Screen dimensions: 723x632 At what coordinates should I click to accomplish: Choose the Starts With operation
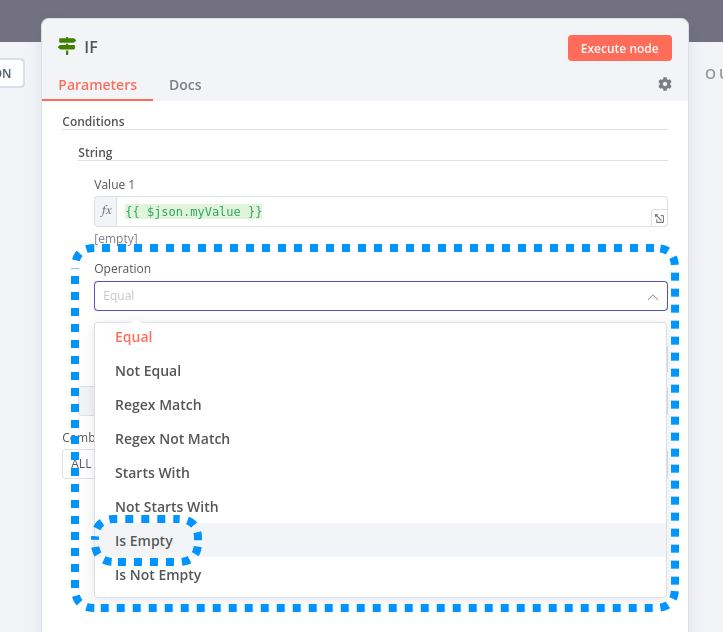152,473
